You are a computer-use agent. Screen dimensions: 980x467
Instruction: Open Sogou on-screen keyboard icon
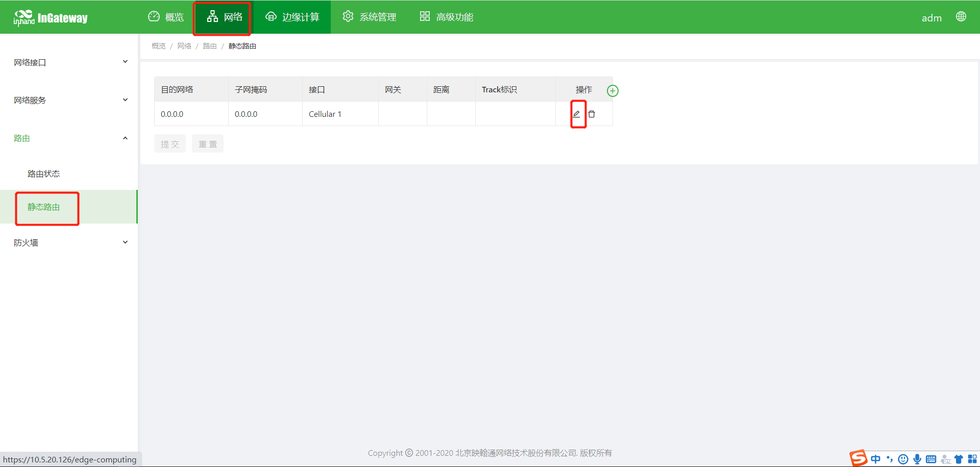931,459
